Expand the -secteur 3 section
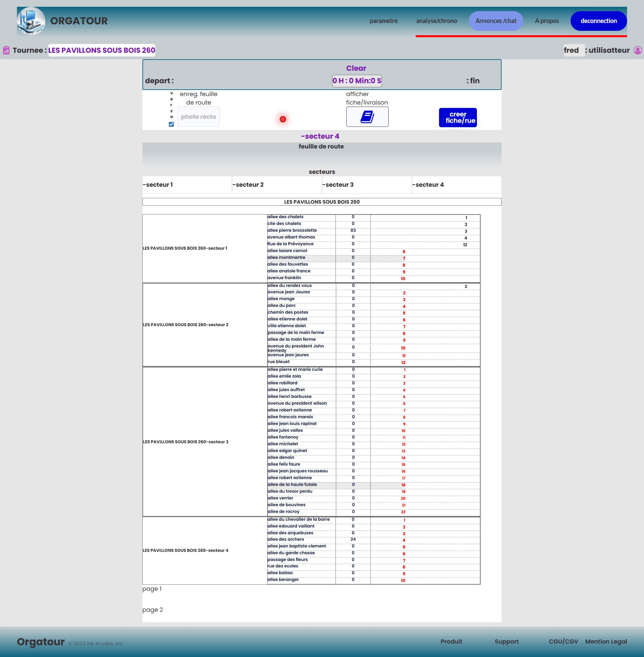 [x=338, y=185]
